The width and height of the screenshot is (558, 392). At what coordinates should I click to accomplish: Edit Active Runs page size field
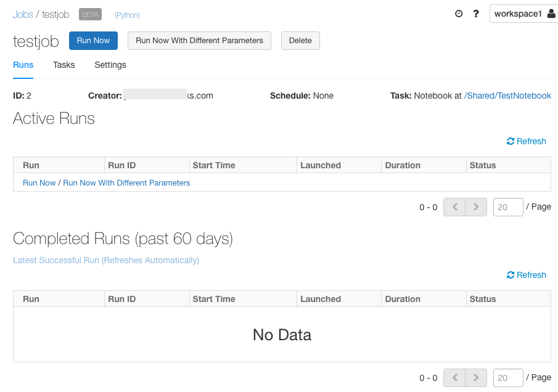pyautogui.click(x=508, y=207)
